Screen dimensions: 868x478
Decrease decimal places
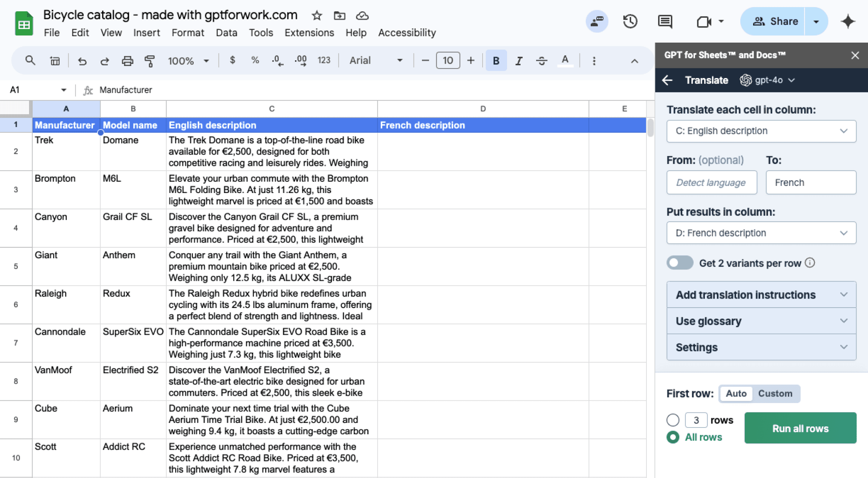tap(278, 60)
